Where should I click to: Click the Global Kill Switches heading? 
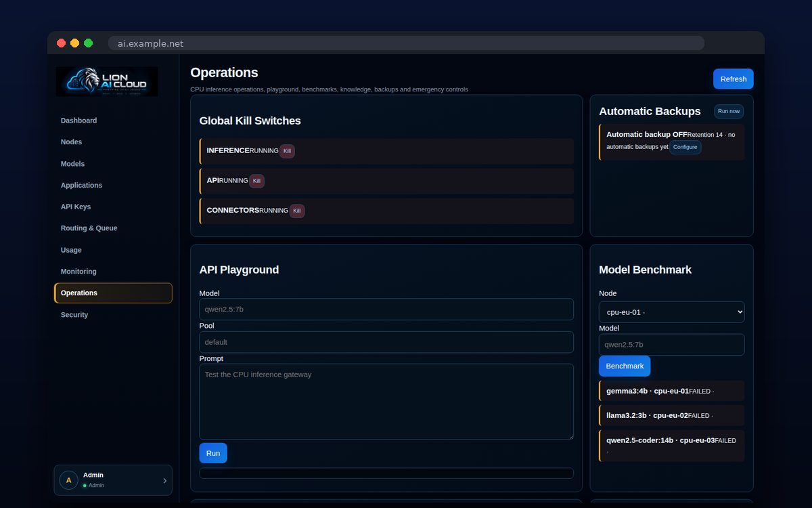[x=250, y=121]
